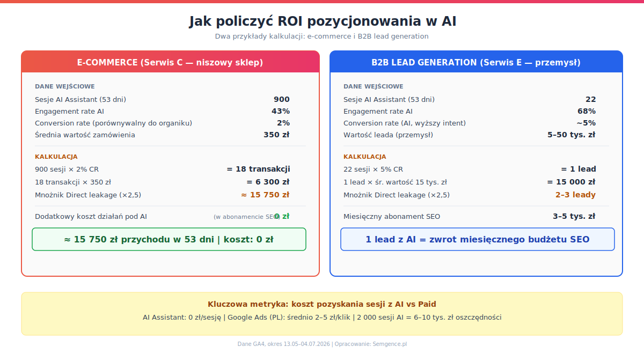
Task: Click 'KALKULACJA' heading in B2B card
Action: [x=365, y=157]
